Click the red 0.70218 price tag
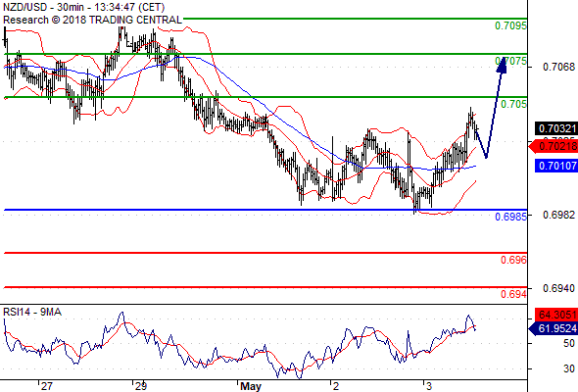The image size is (578, 392). pyautogui.click(x=554, y=146)
